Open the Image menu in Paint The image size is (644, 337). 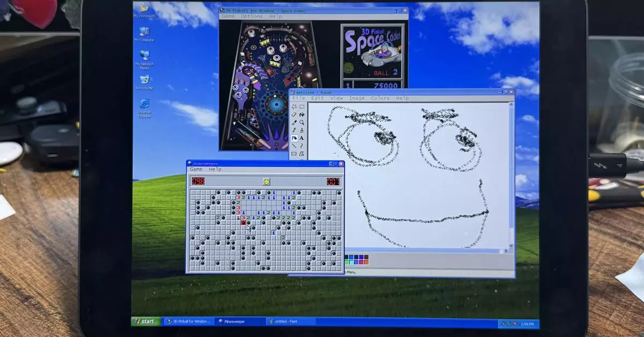pos(356,98)
